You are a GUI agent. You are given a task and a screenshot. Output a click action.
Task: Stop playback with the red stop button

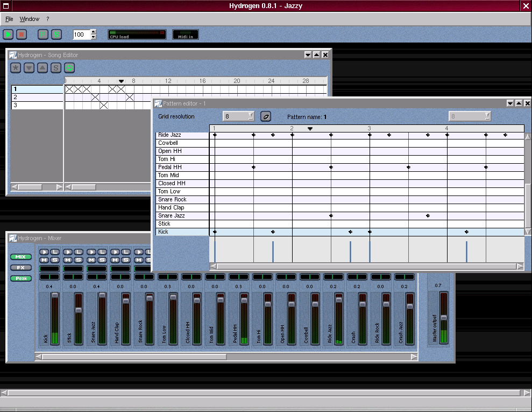pyautogui.click(x=22, y=34)
